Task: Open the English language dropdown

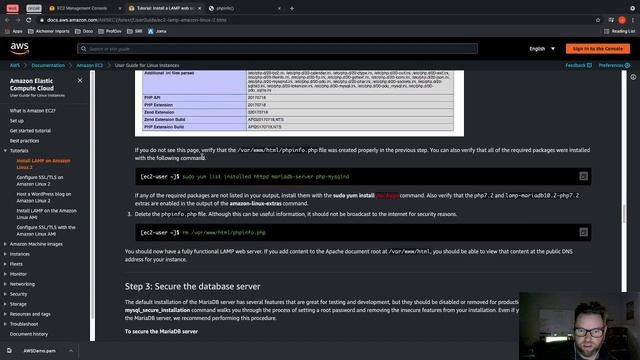Action: [542, 49]
